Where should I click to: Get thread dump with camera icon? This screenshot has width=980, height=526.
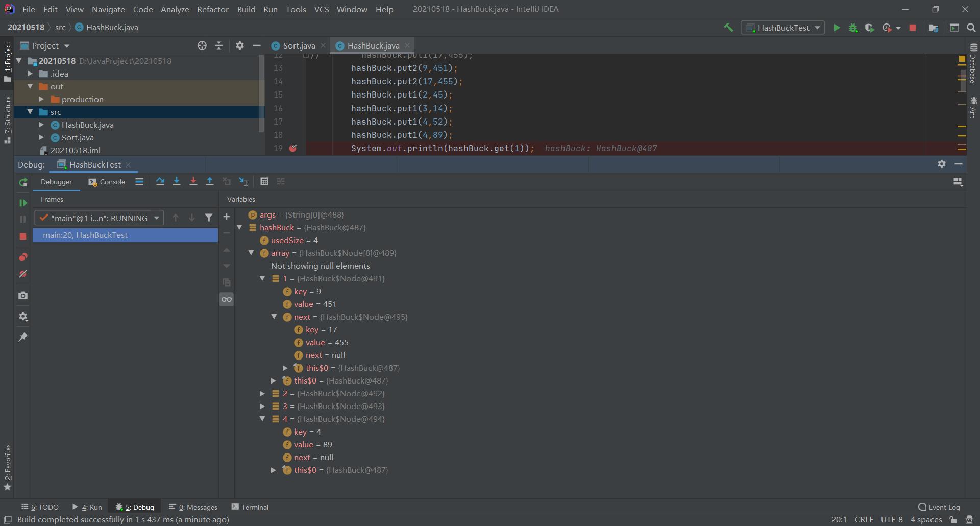point(23,295)
